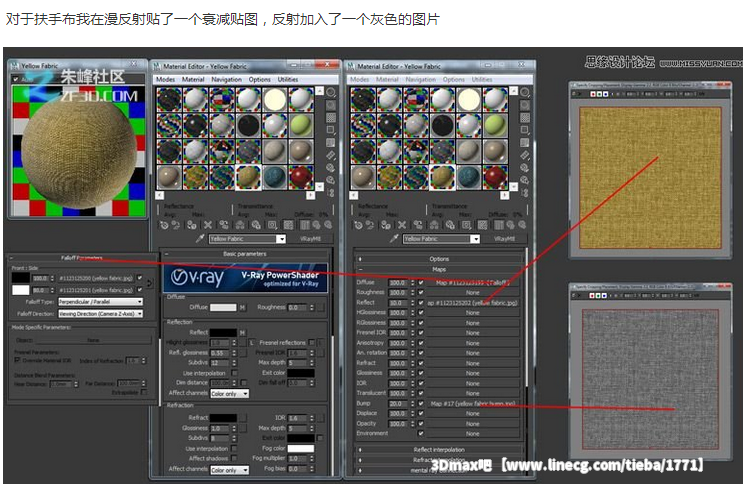Image resolution: width=743 pixels, height=484 pixels.
Task: Enable Reflection Use interpolation checkbox
Action: coord(235,373)
